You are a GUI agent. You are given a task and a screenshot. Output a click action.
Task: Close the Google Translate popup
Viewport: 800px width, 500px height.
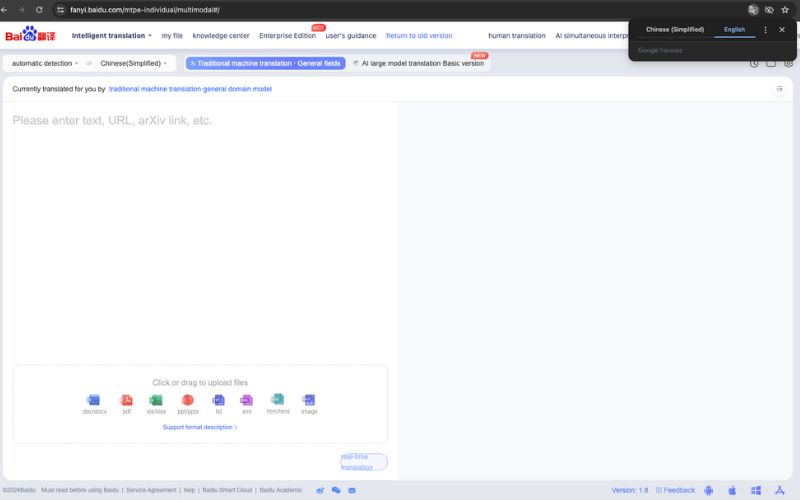pyautogui.click(x=782, y=30)
